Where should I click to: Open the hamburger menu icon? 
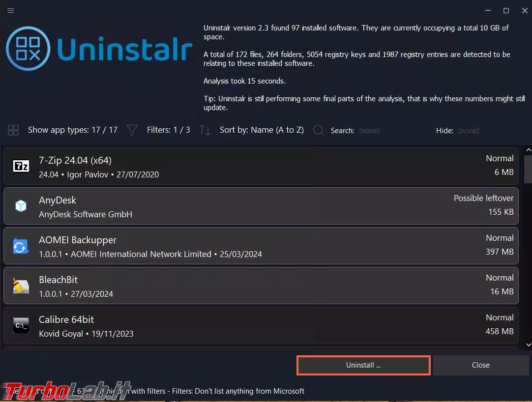click(10, 10)
